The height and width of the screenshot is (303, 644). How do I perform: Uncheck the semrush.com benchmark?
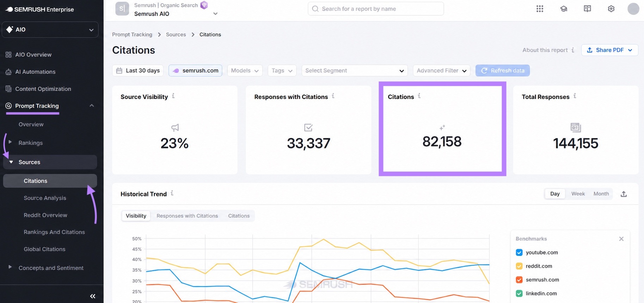point(519,280)
